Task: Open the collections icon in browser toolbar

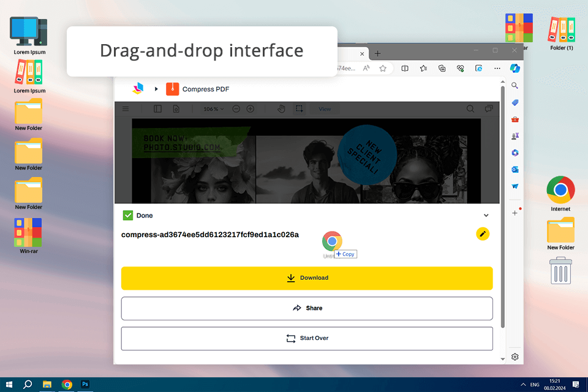Action: [x=442, y=68]
